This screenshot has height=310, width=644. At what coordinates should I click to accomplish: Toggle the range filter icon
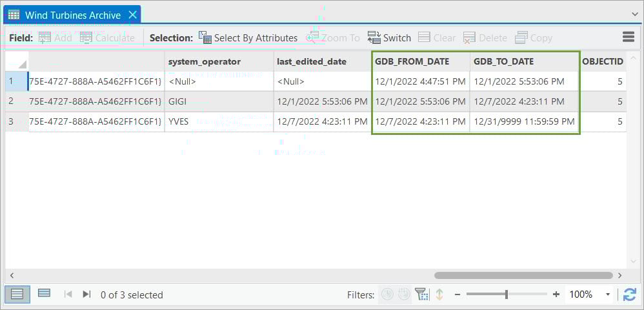404,294
